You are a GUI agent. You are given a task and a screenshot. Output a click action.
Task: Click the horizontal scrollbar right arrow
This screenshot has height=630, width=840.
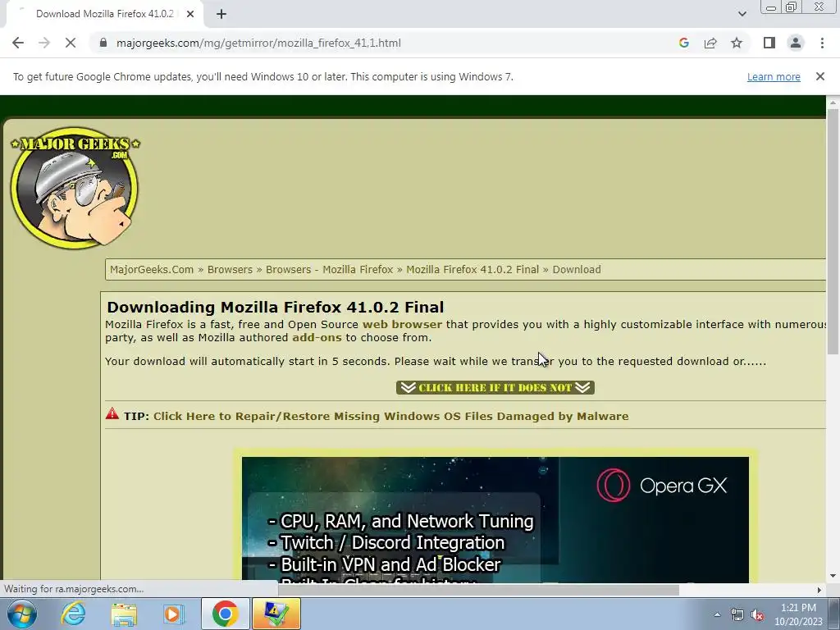pos(819,590)
